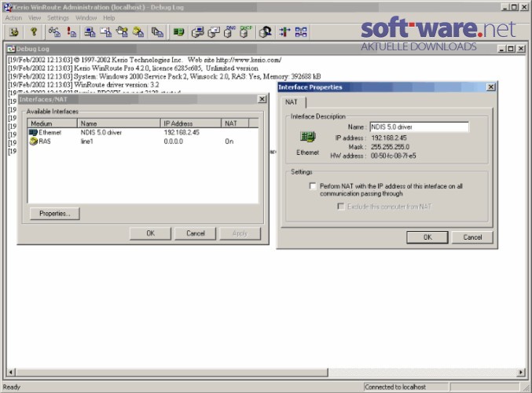Image resolution: width=532 pixels, height=393 pixels.
Task: Click Ethernet icon in Interface Properties
Action: coord(308,137)
